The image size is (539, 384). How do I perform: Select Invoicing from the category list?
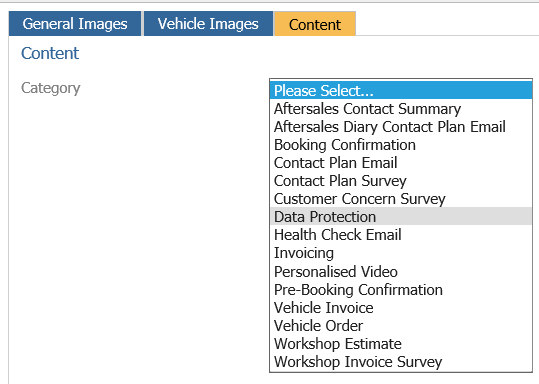(401, 253)
